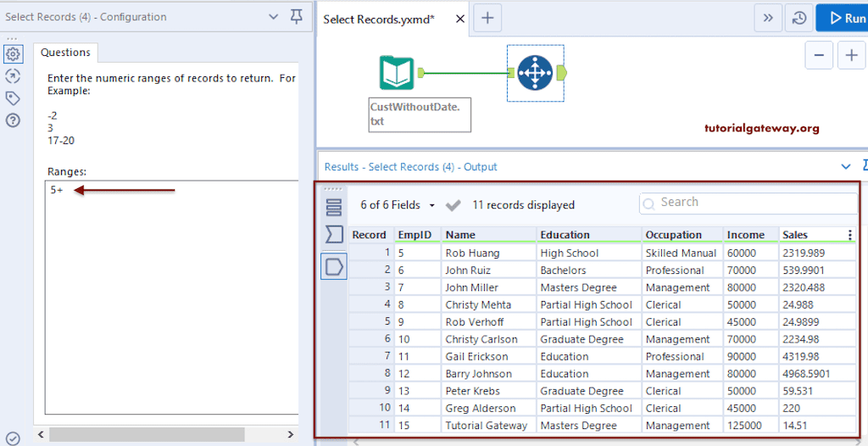Zoom in on the canvas with plus
This screenshot has height=446, width=868.
[x=850, y=56]
